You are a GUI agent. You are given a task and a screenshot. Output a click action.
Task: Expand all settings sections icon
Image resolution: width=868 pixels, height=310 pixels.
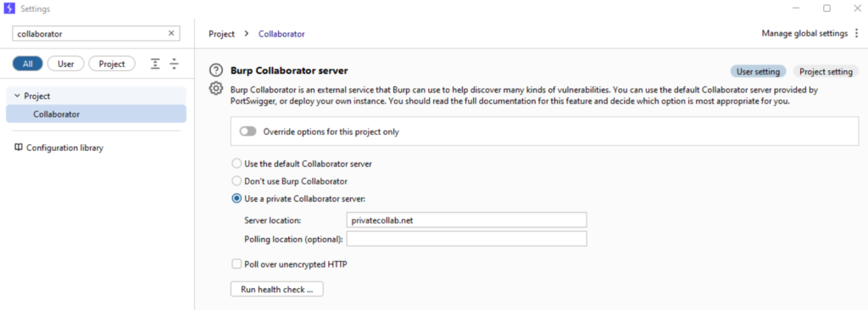pos(156,64)
